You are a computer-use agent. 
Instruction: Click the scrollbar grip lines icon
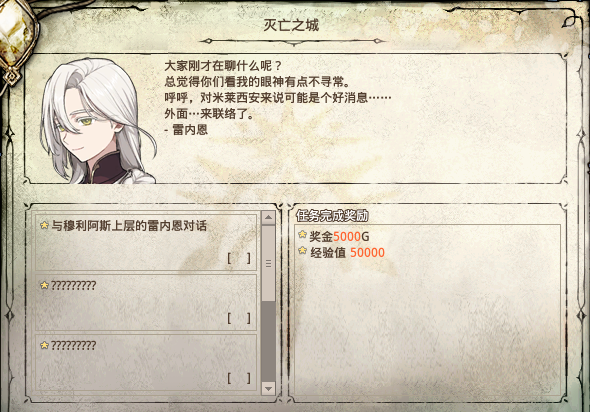pos(268,263)
